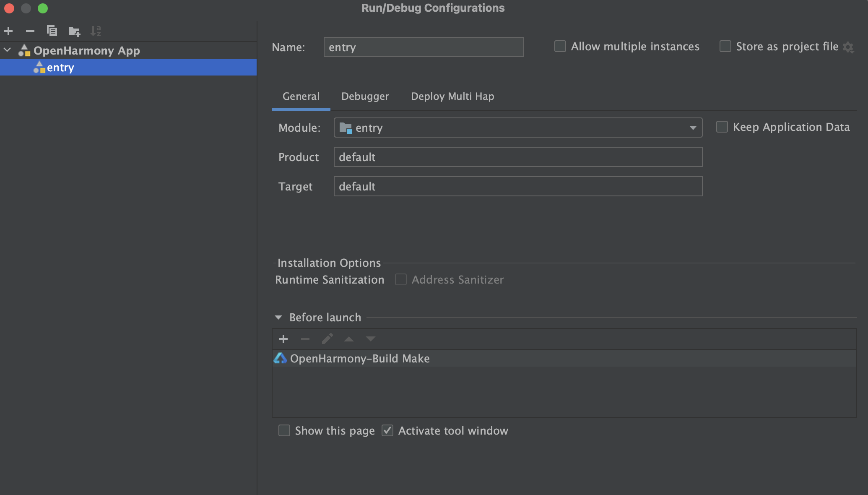Enable Allow multiple instances
This screenshot has width=868, height=495.
click(560, 46)
